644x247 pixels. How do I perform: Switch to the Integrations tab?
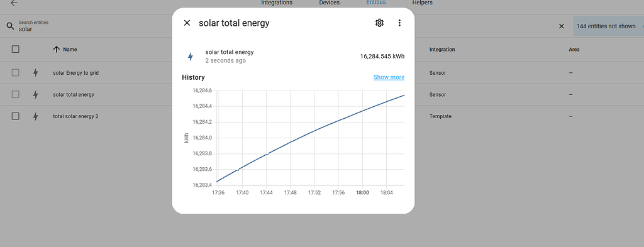point(277,3)
